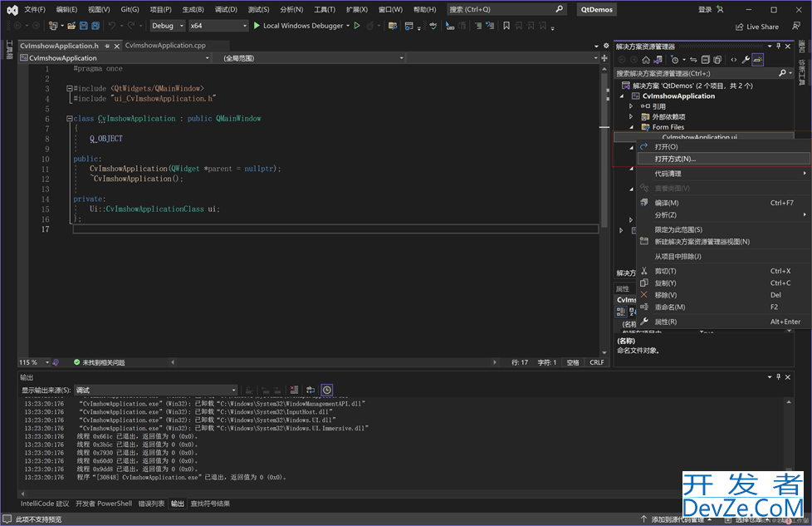Click bookmark icon in toolbar
The image size is (812, 526).
click(506, 26)
